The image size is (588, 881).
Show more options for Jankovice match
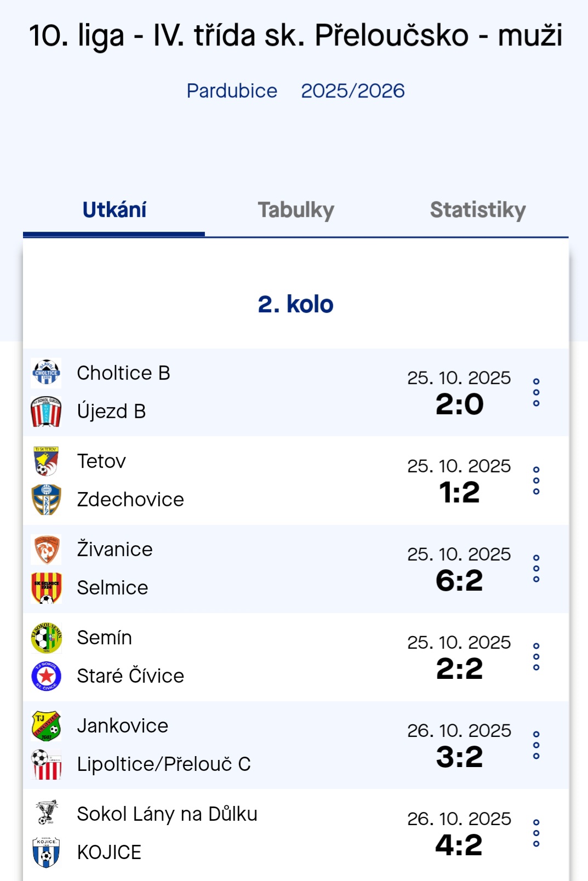tap(536, 745)
